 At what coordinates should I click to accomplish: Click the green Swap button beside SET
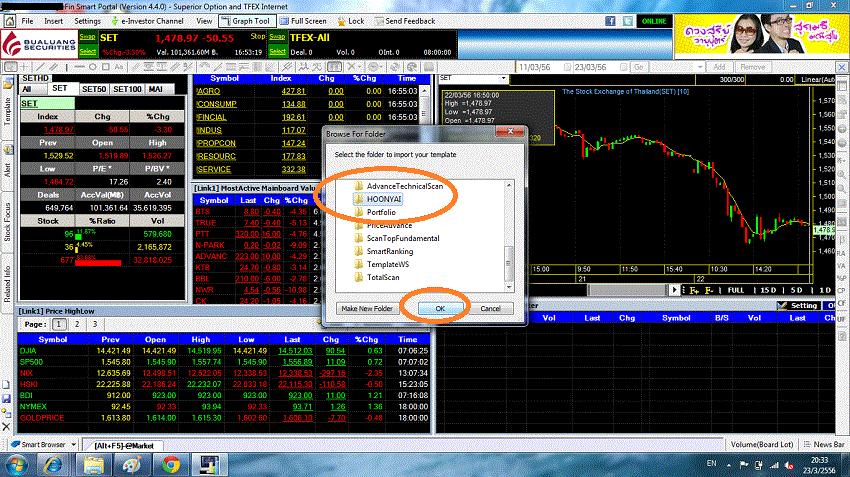point(87,37)
